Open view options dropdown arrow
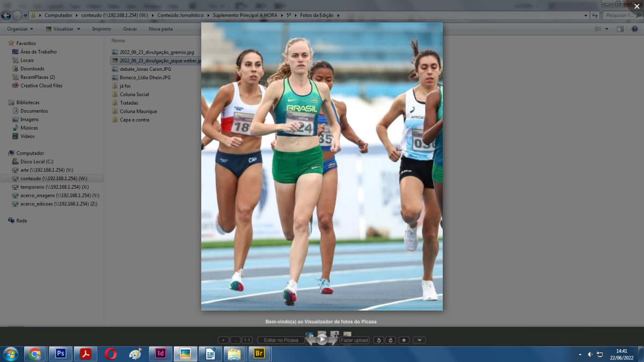The image size is (644, 362). coord(606,29)
